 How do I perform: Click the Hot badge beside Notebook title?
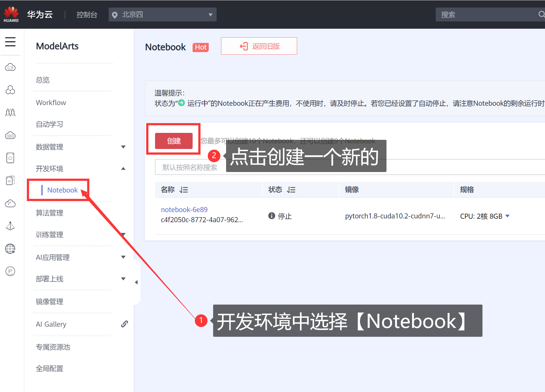click(201, 47)
